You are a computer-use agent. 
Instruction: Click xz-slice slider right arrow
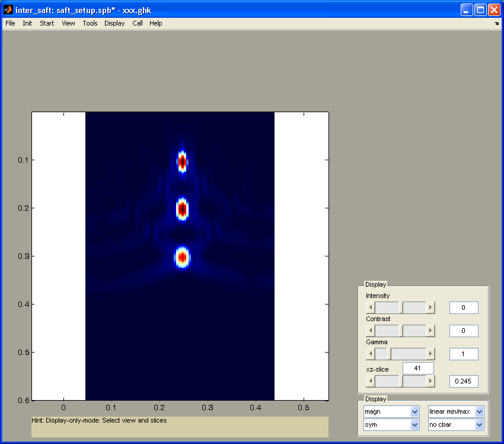430,381
